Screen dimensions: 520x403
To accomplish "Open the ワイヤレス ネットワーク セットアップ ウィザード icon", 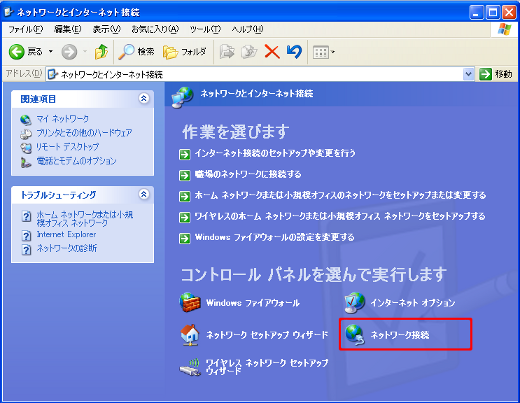I will [254, 367].
